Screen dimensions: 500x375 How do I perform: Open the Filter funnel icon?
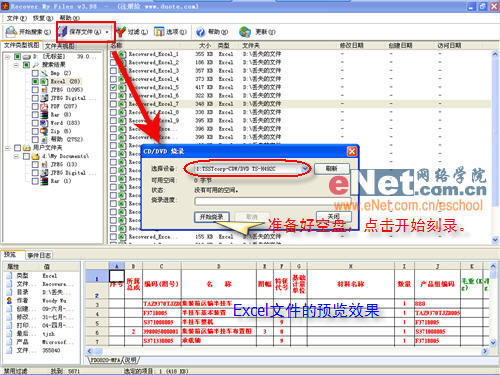121,32
